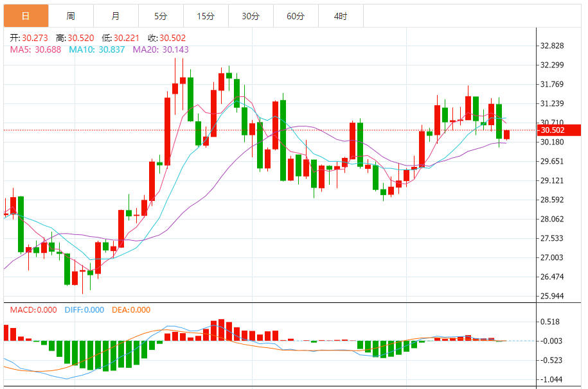Click the tallest MACD red histogram bar
588x389 pixels.
pos(221,330)
